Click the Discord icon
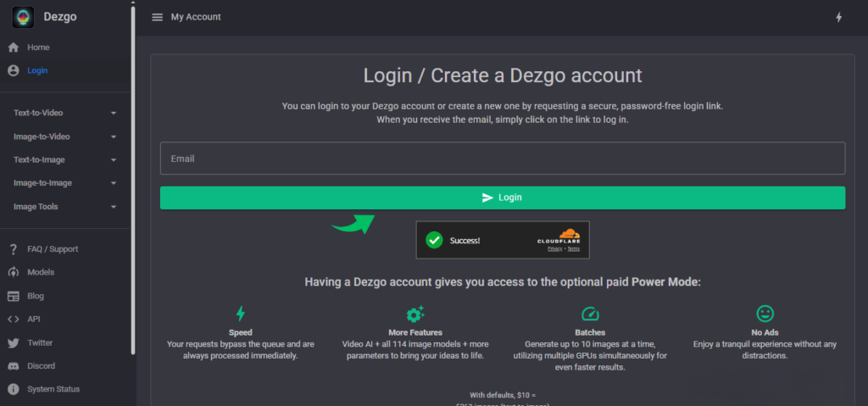This screenshot has height=406, width=868. [14, 366]
